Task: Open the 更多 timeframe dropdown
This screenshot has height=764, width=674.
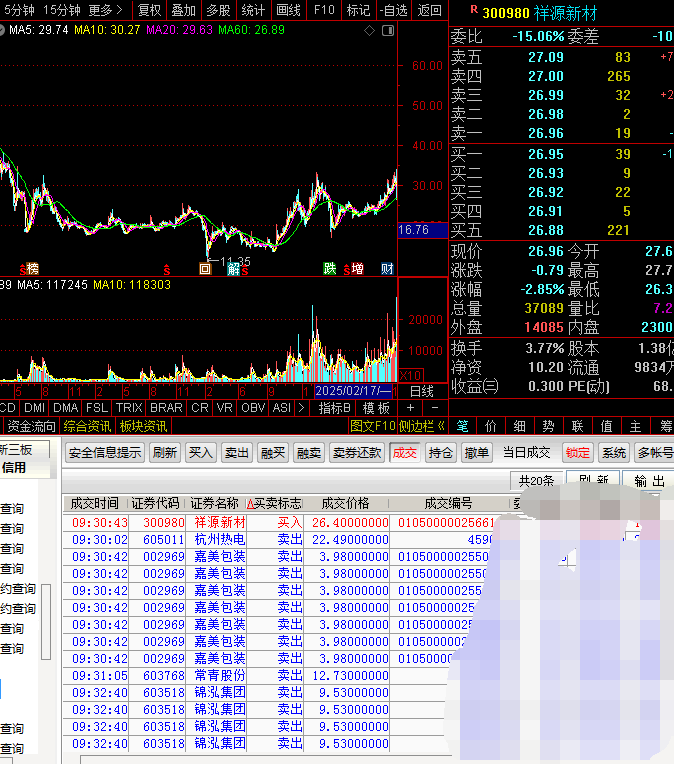Action: point(106,10)
